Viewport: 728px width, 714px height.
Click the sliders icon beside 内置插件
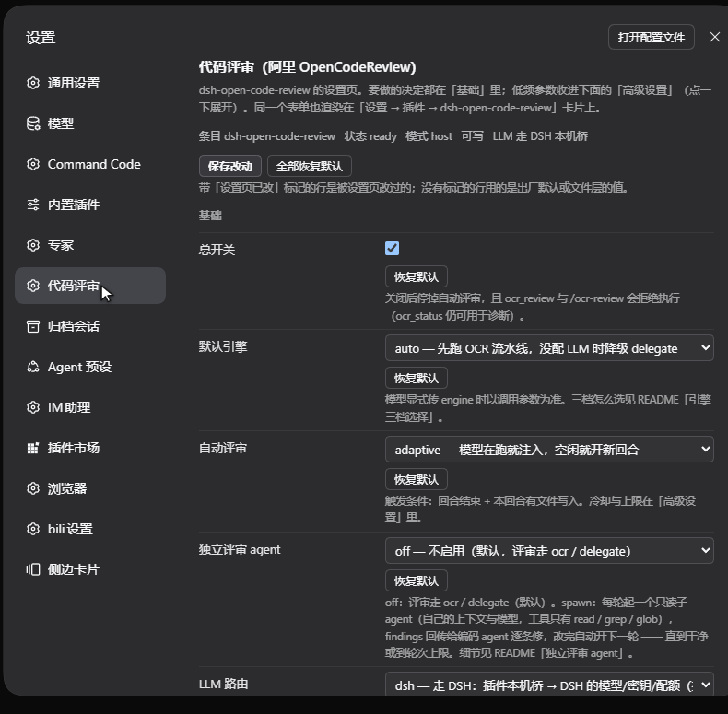pos(33,205)
